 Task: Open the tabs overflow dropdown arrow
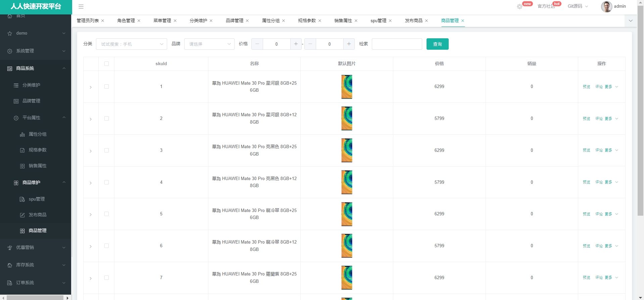[631, 21]
